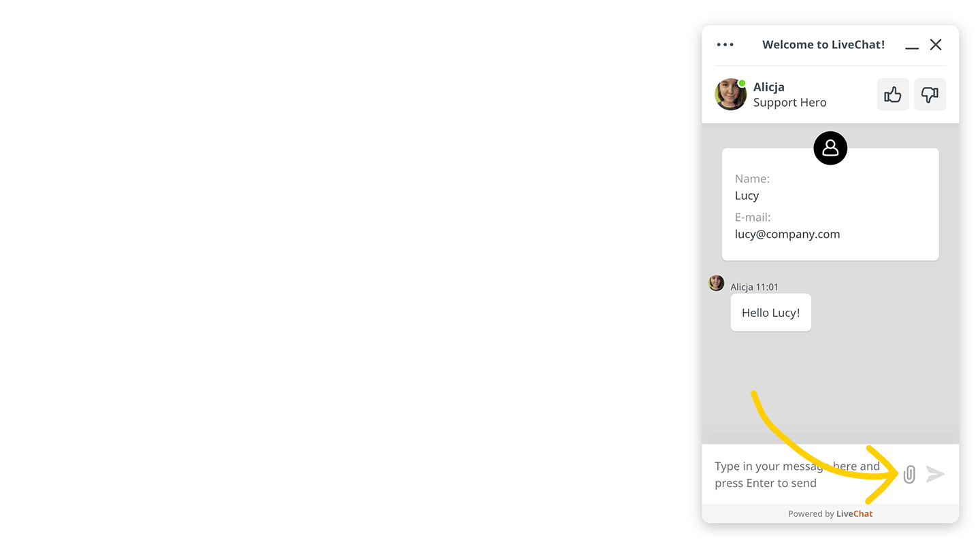Click the green online status indicator

(741, 83)
